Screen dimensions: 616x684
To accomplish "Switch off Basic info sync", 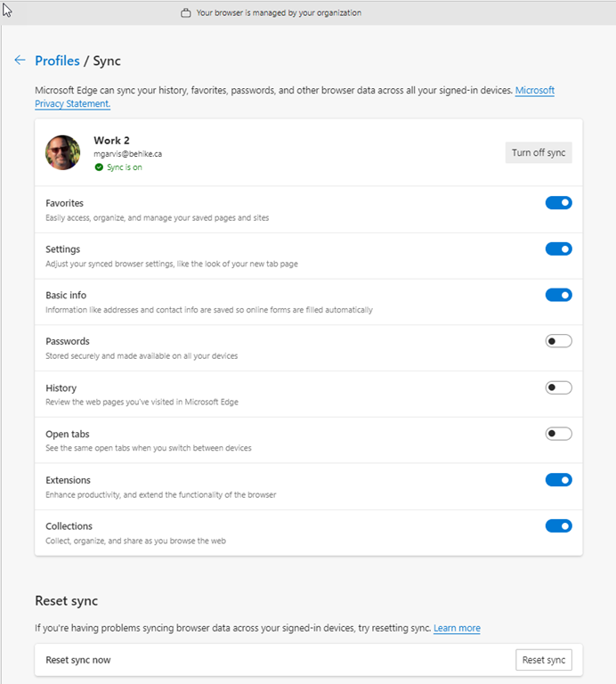I will point(558,295).
